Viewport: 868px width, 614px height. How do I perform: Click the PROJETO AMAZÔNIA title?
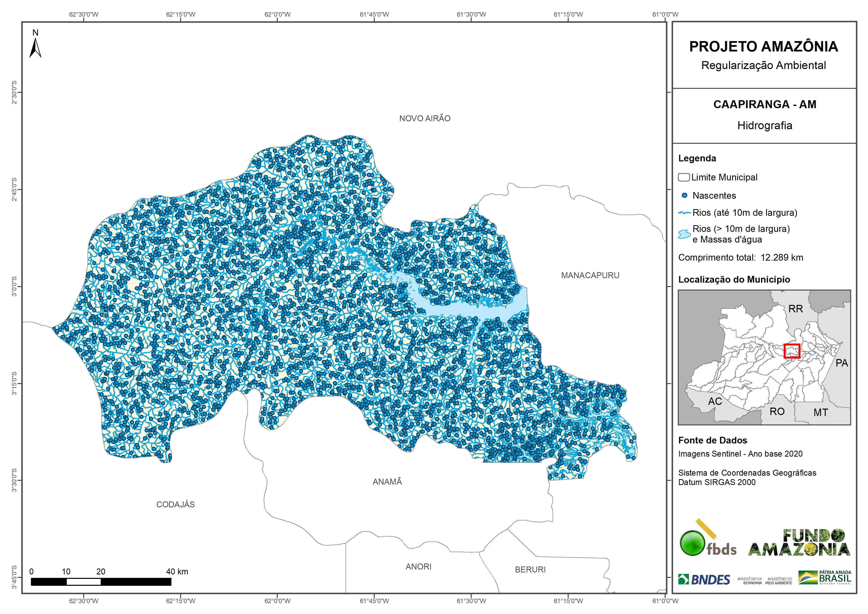tap(763, 47)
